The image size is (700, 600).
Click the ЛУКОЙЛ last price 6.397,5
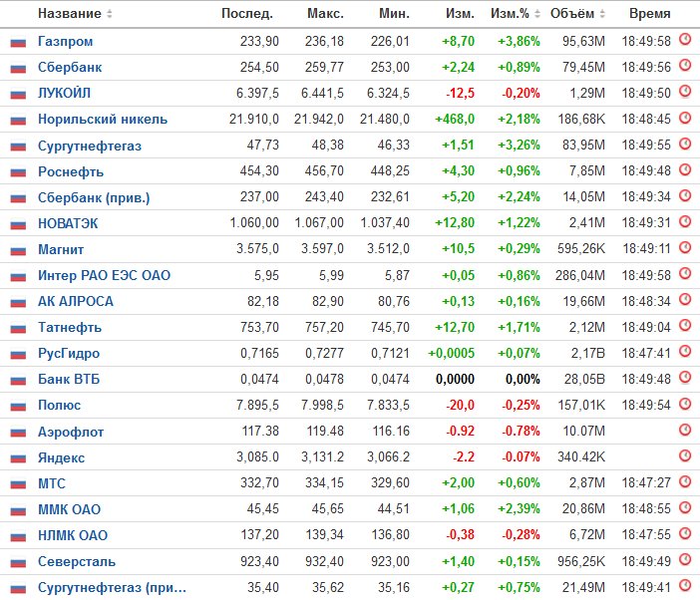257,93
